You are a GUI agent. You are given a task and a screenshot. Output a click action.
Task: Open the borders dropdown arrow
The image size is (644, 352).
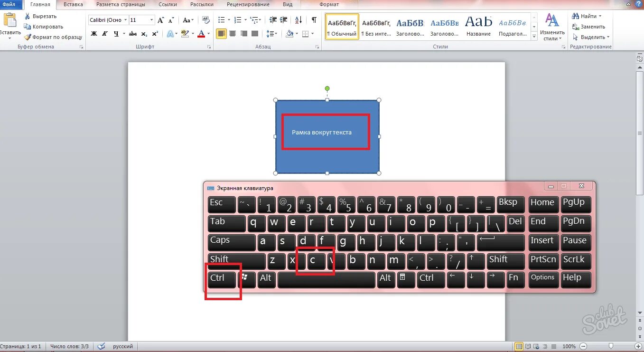coord(312,34)
